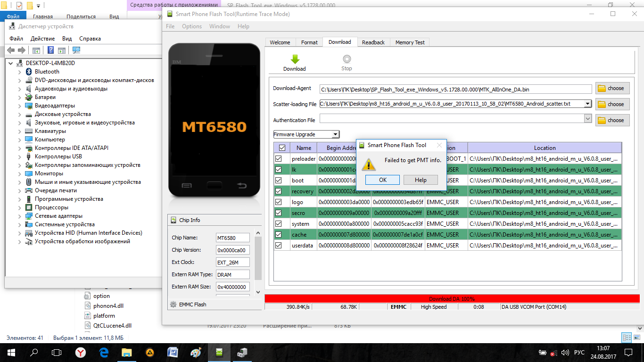Click choose button for Download-Agent

(x=612, y=88)
